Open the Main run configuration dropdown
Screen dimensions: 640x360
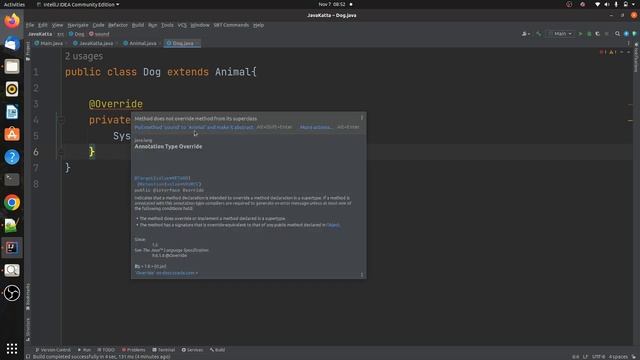click(x=560, y=33)
